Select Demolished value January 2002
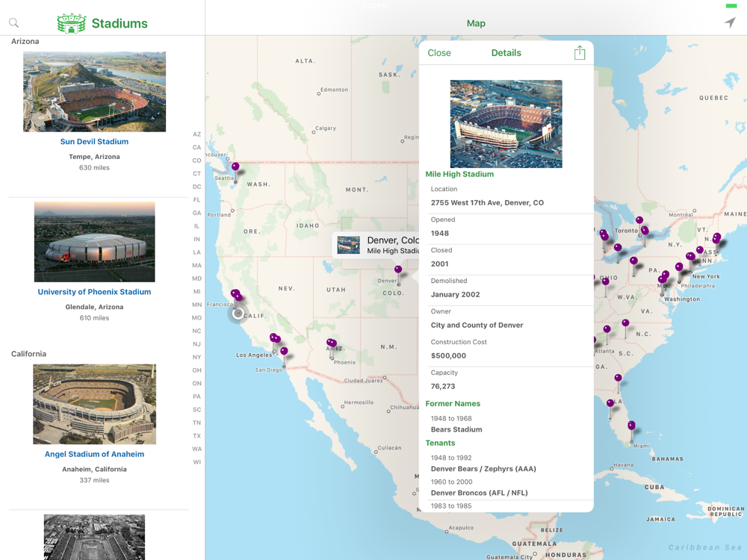The width and height of the screenshot is (747, 560). pyautogui.click(x=455, y=294)
